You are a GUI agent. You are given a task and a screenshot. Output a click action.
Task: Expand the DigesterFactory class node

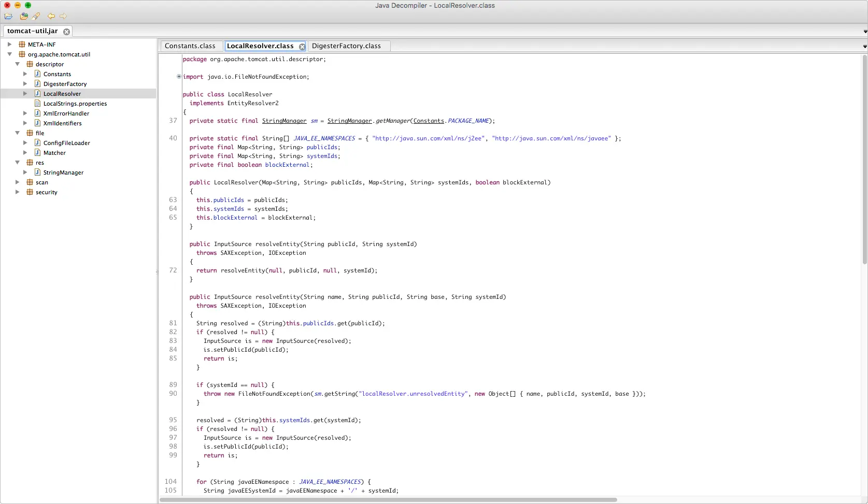tap(25, 84)
